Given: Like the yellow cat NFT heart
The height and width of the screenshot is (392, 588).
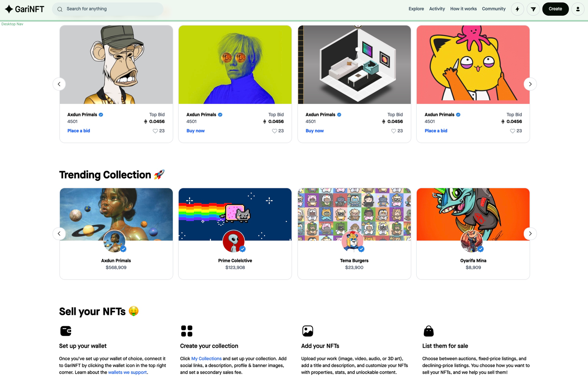Looking at the screenshot, I should 512,131.
